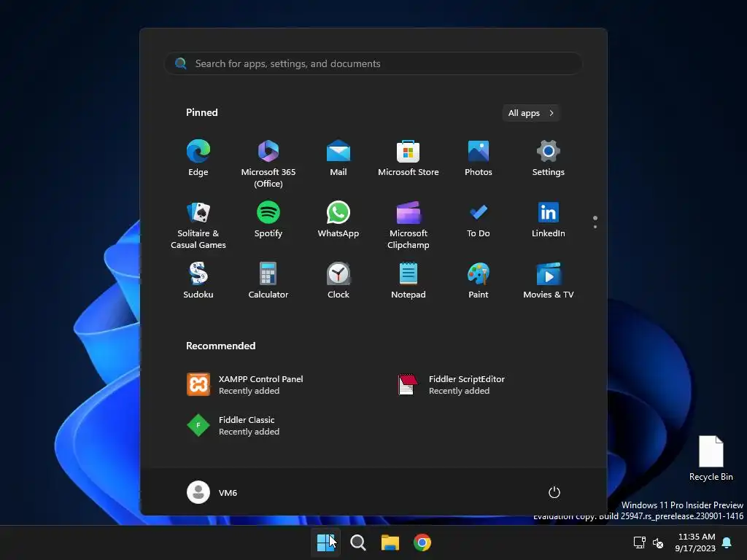
Task: Open the Clock app
Action: (338, 281)
